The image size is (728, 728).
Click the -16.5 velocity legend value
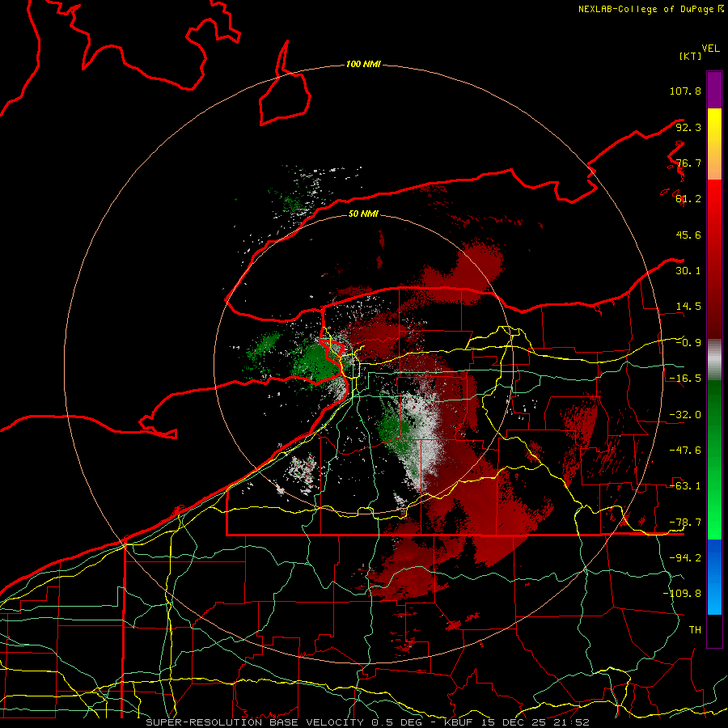coord(685,379)
